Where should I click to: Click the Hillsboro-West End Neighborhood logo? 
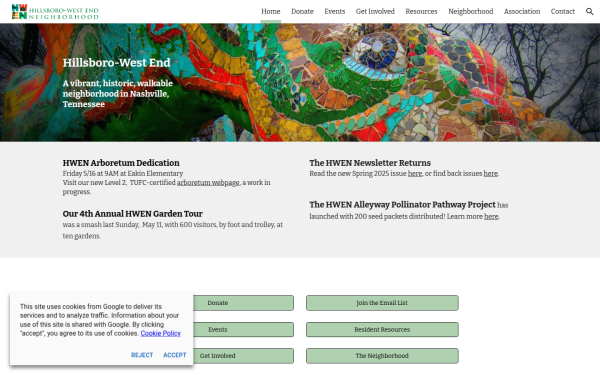click(55, 12)
